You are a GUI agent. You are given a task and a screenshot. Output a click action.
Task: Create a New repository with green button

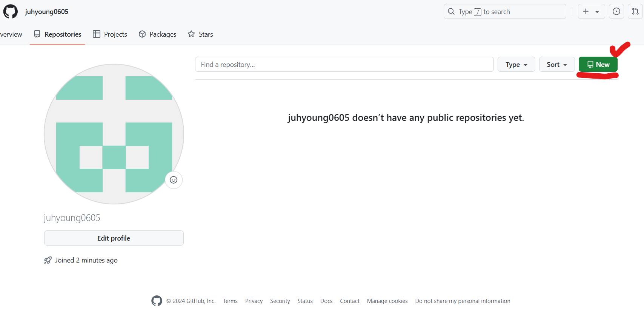tap(598, 64)
